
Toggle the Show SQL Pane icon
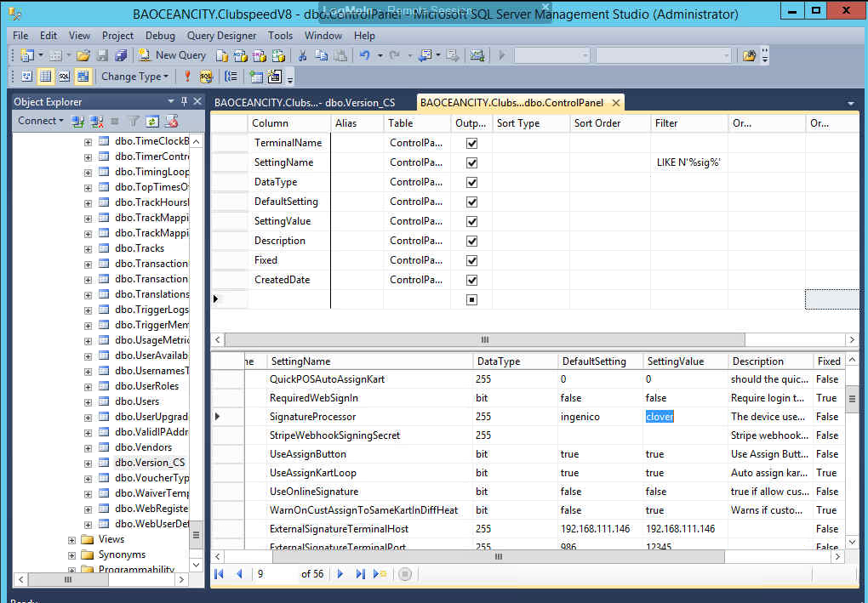[x=64, y=77]
